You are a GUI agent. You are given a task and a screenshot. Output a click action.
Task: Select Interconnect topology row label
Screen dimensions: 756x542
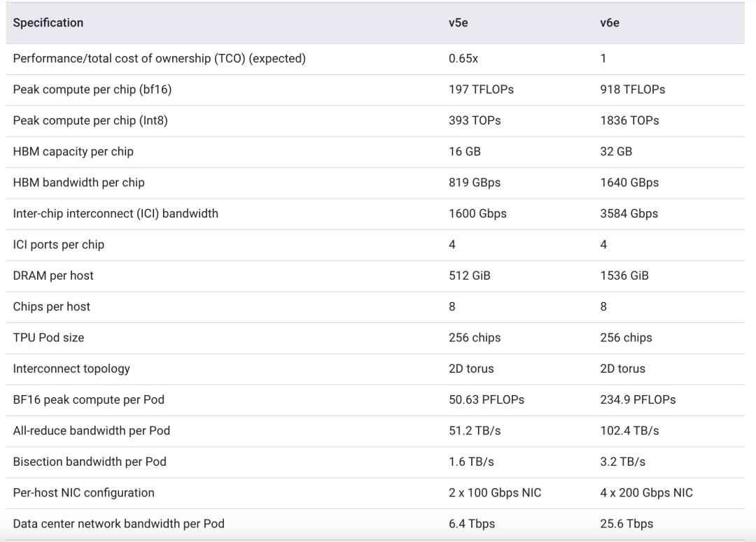(x=71, y=369)
